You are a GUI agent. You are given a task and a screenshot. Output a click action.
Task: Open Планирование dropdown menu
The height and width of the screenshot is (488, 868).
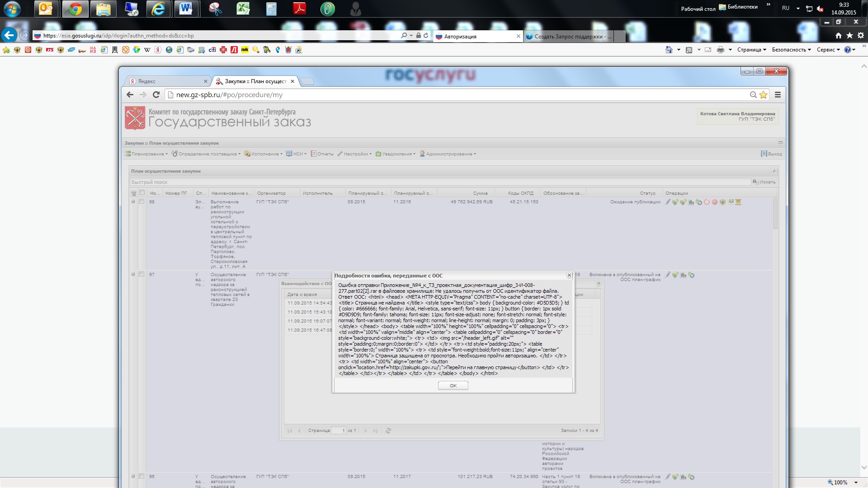146,154
